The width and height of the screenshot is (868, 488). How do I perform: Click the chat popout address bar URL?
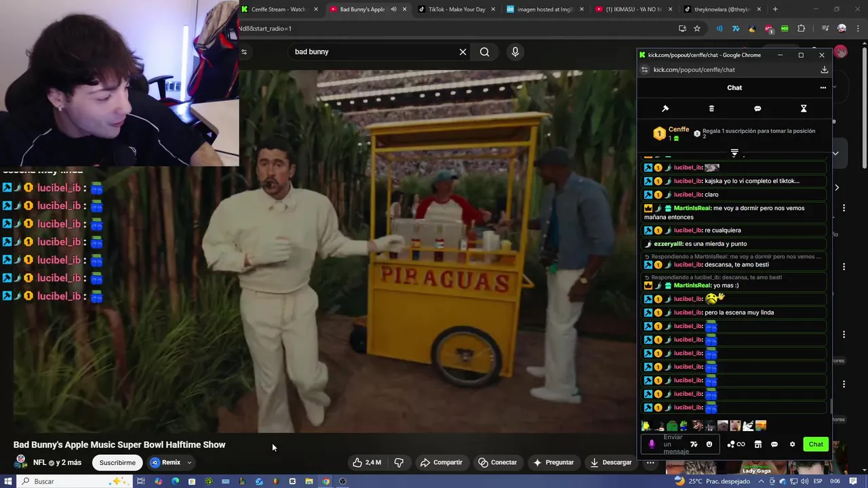click(x=694, y=70)
